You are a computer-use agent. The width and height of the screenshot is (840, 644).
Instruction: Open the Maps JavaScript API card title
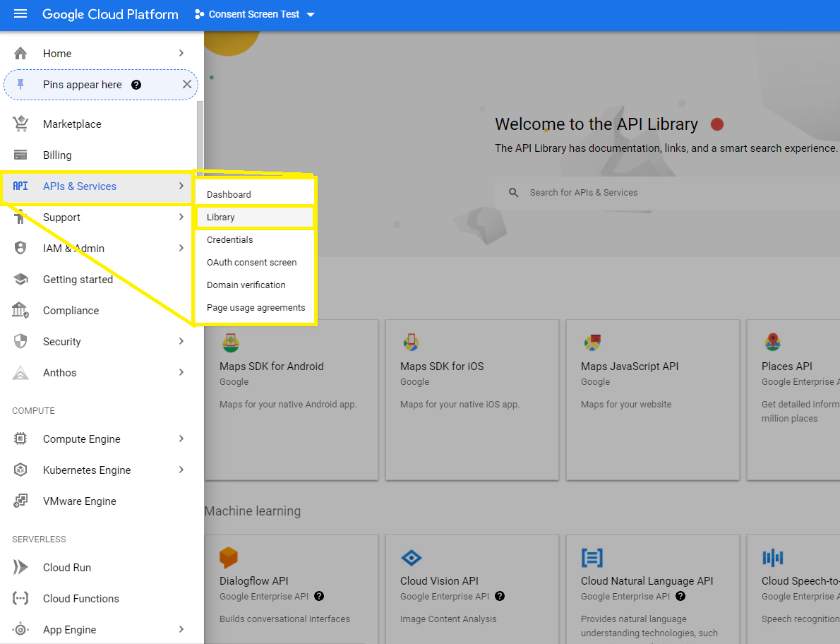(x=630, y=366)
